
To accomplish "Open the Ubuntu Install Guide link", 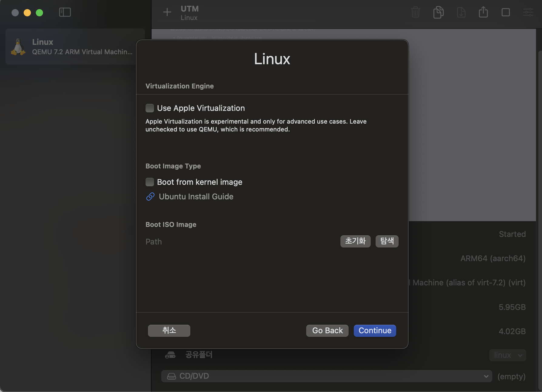I will pos(196,197).
